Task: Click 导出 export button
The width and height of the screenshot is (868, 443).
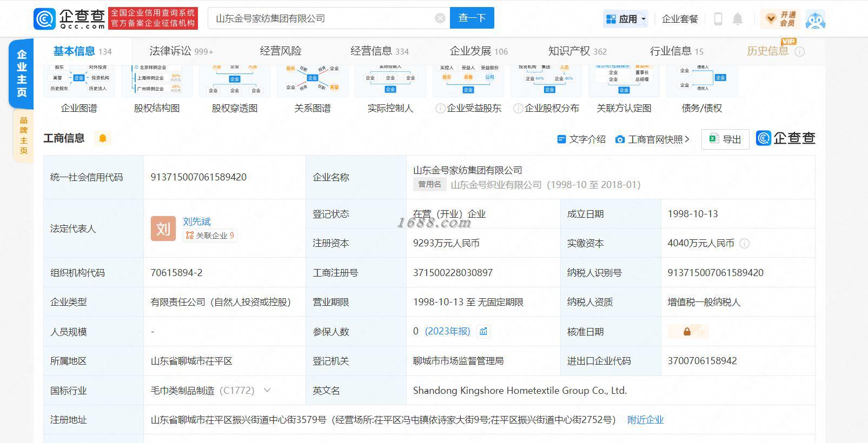Action: click(x=725, y=139)
